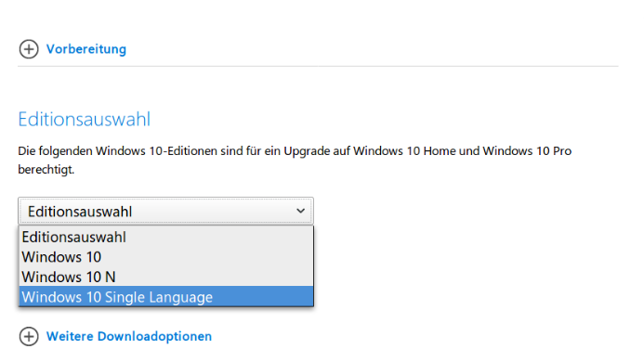Click the word berechtigt in the description
This screenshot has width=644, height=349.
(46, 169)
